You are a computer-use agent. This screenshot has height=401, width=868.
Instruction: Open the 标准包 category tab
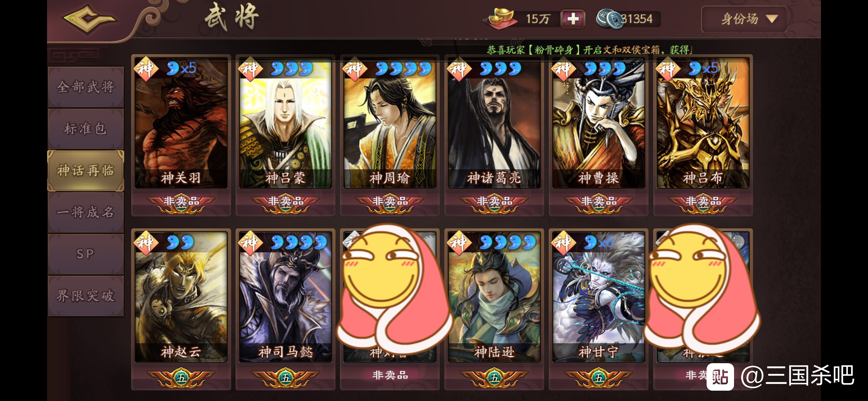tap(86, 129)
